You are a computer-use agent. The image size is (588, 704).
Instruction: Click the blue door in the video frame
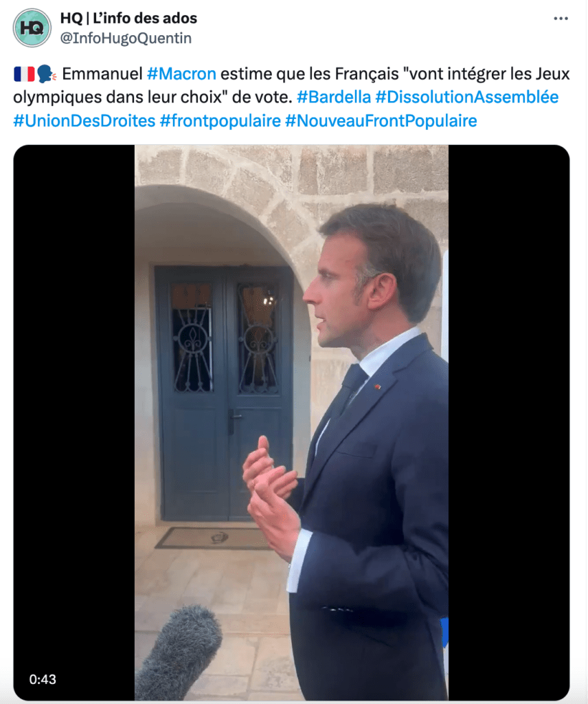pos(224,393)
